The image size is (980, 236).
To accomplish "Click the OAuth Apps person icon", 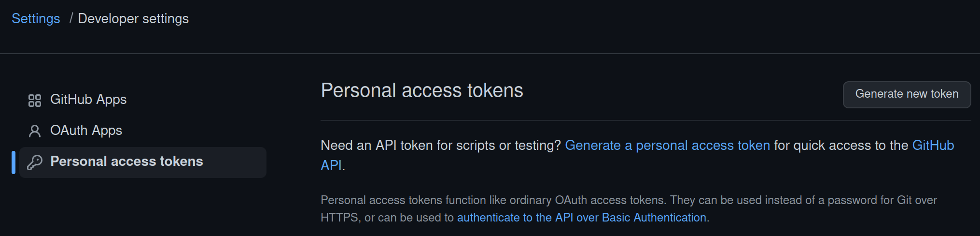I will point(35,131).
